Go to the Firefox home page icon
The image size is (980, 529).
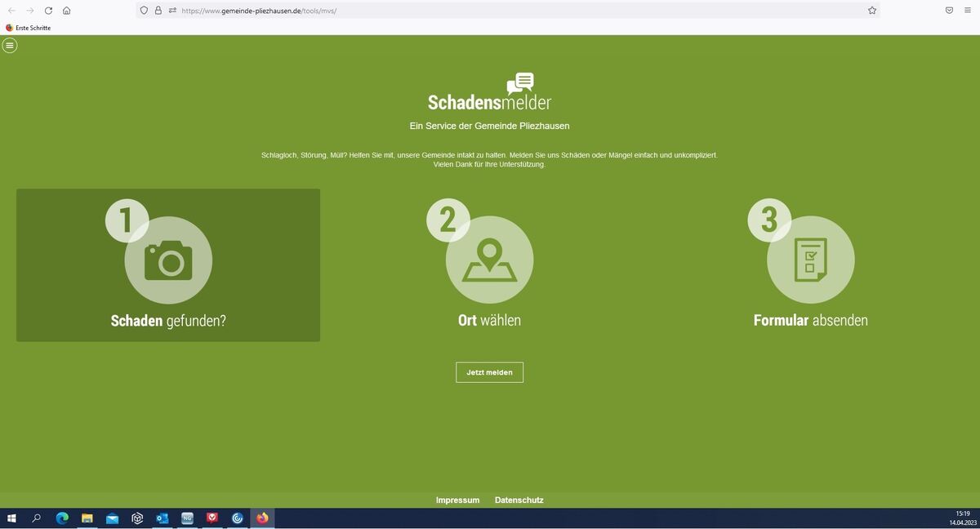(67, 11)
